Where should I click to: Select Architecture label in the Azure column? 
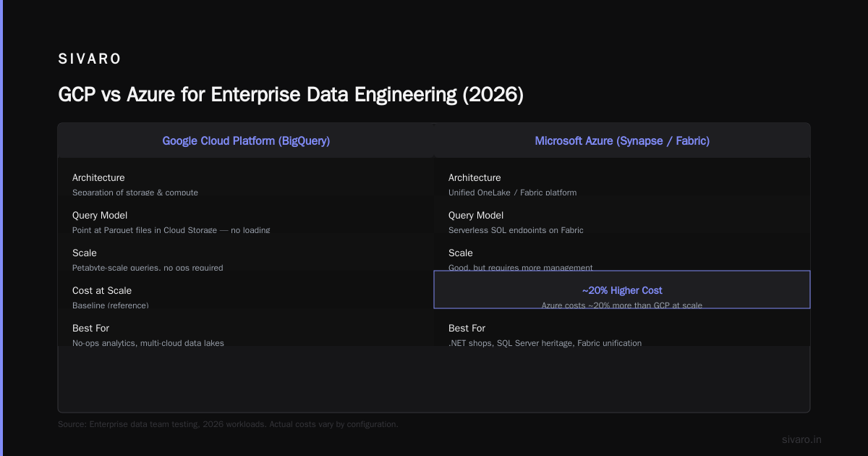click(475, 177)
